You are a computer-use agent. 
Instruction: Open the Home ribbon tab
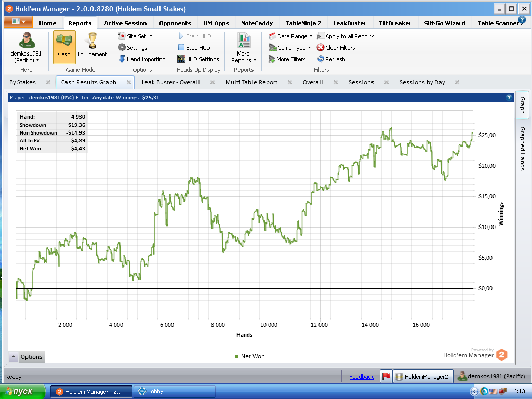point(47,23)
